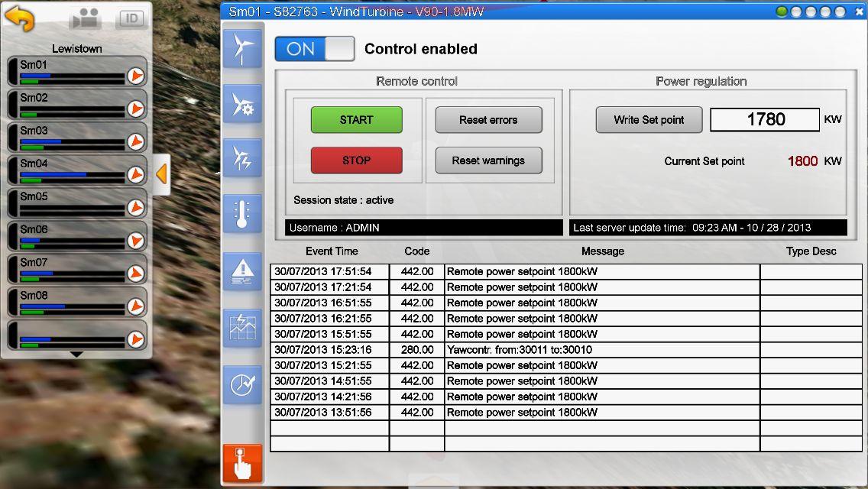The width and height of the screenshot is (868, 489).
Task: Click the Username : ADMIN bar
Action: tap(424, 228)
